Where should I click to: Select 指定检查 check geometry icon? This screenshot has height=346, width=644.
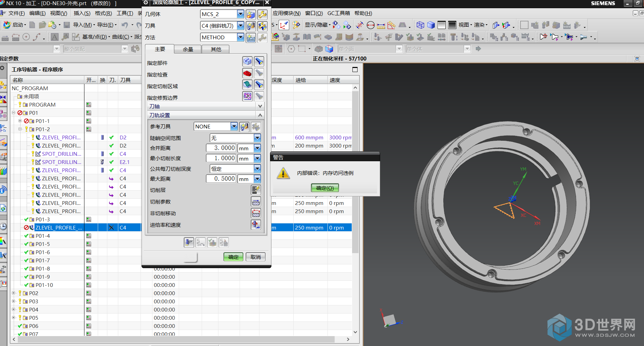pos(247,73)
